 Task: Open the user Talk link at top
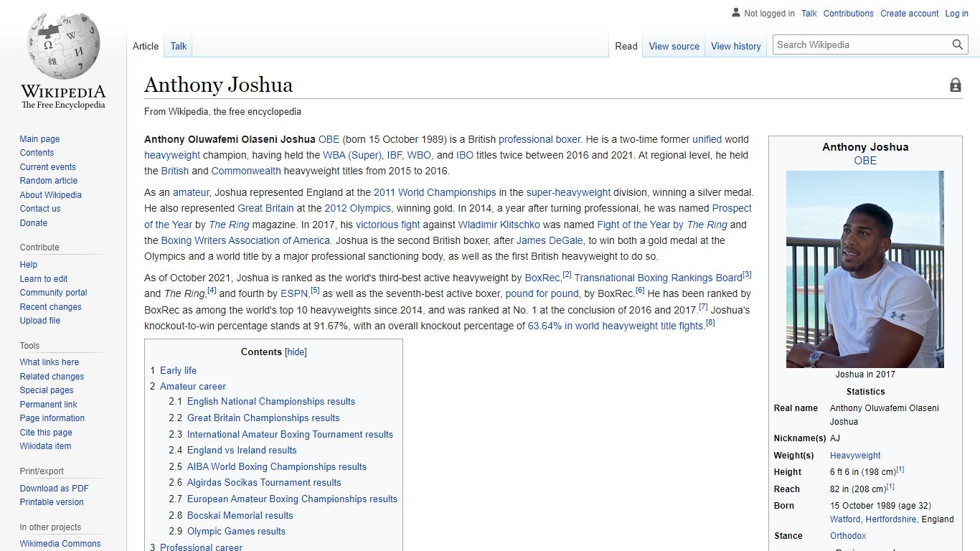click(809, 14)
